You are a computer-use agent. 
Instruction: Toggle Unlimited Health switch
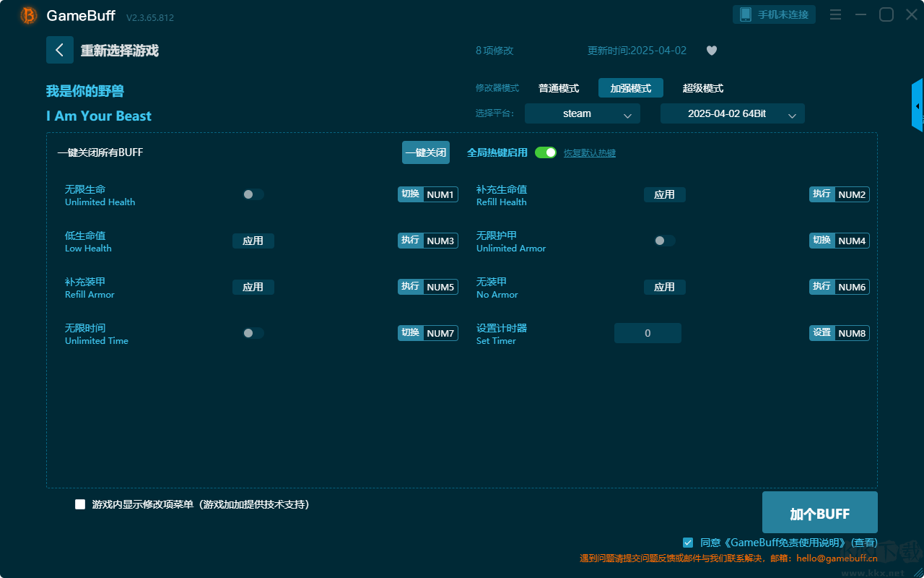253,194
